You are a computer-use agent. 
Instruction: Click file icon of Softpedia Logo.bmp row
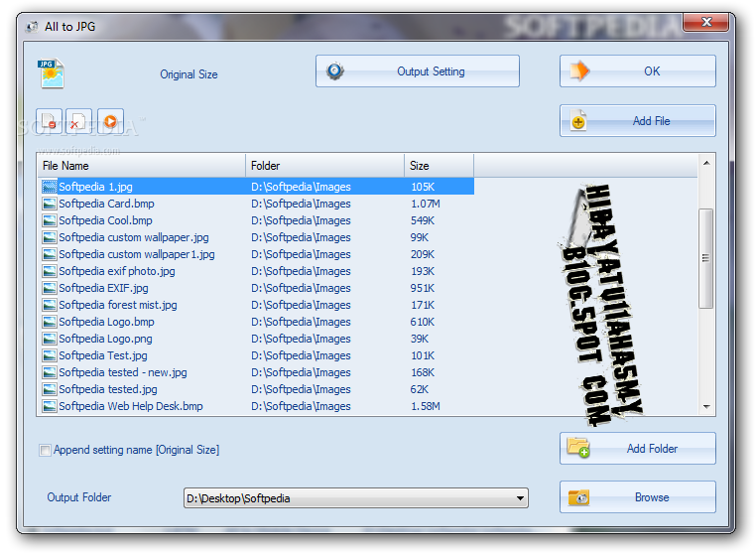coord(50,322)
